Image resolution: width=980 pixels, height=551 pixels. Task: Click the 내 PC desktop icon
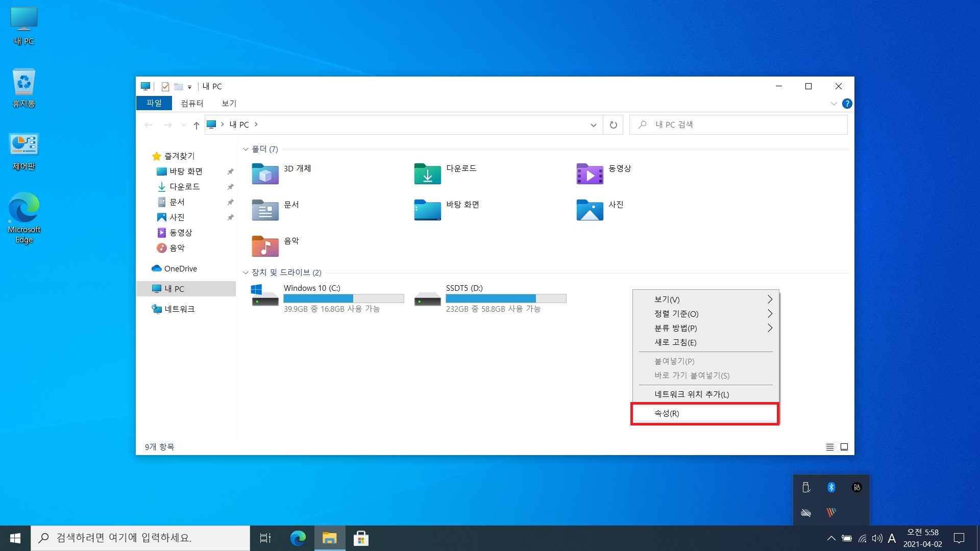[24, 27]
